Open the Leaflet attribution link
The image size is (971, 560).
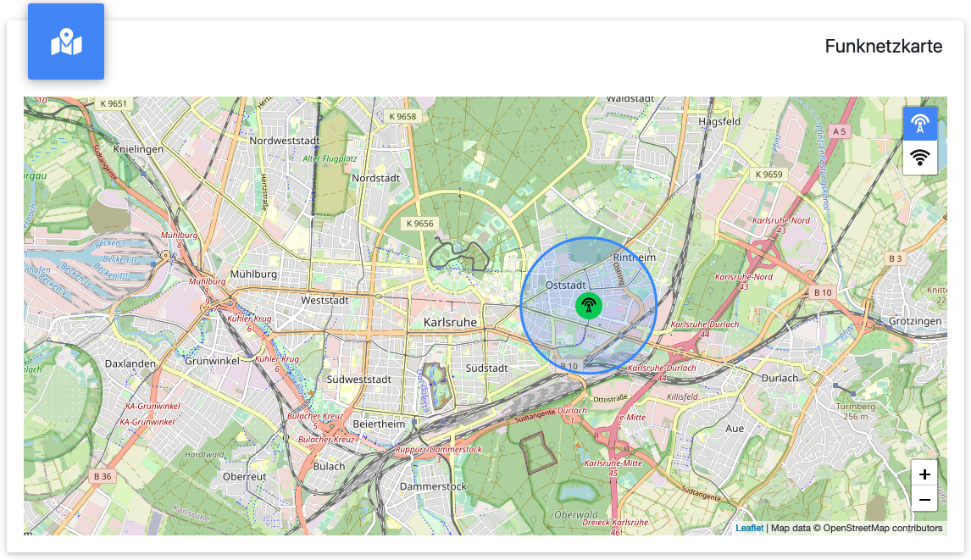click(x=749, y=528)
